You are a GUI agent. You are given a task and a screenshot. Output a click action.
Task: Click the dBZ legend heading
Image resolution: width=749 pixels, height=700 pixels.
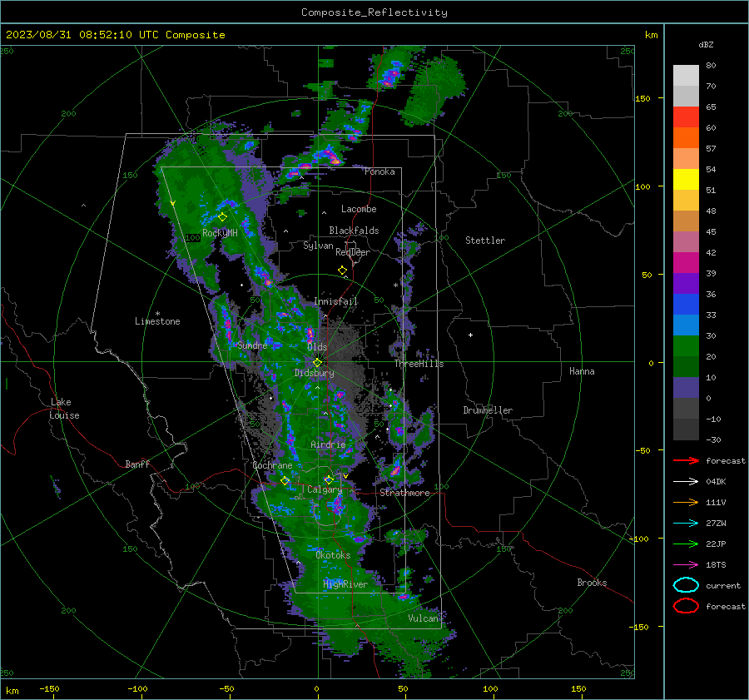706,45
